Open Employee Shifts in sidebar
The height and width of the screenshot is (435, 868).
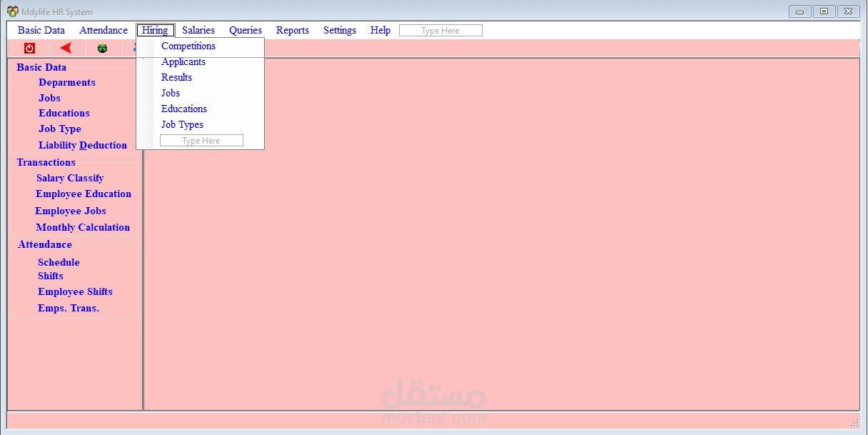tap(75, 291)
